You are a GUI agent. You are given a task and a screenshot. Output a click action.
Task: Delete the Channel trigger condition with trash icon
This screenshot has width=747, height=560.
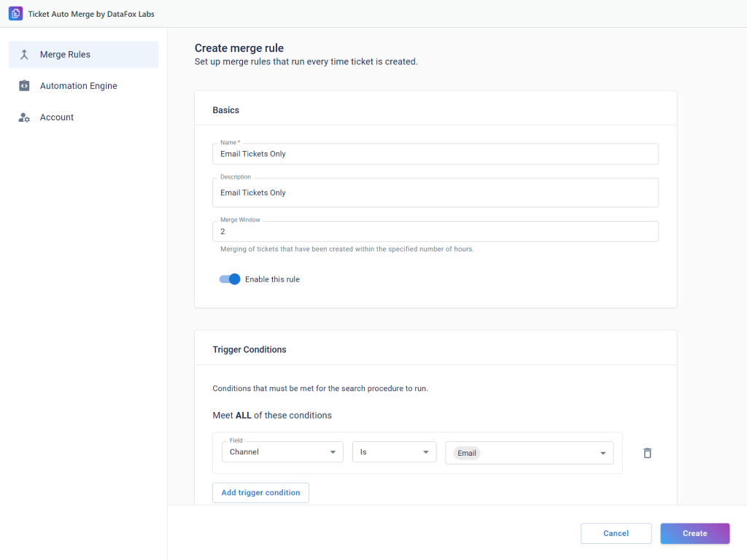coord(647,453)
